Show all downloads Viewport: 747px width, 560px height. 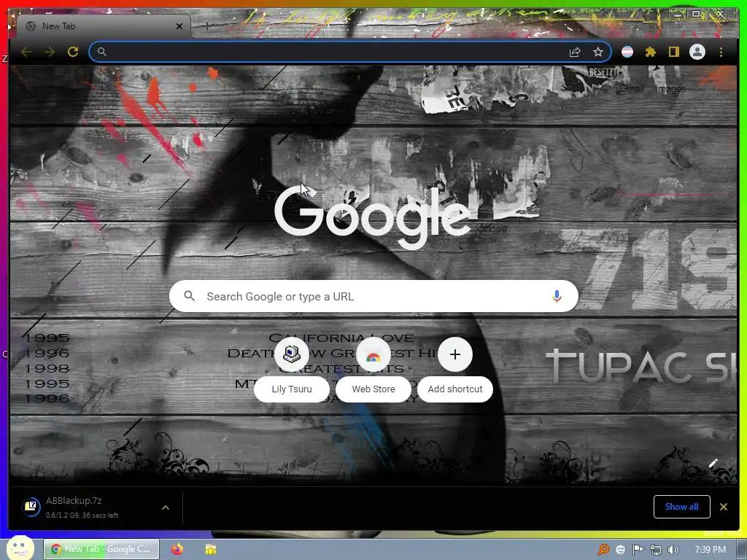pos(682,507)
